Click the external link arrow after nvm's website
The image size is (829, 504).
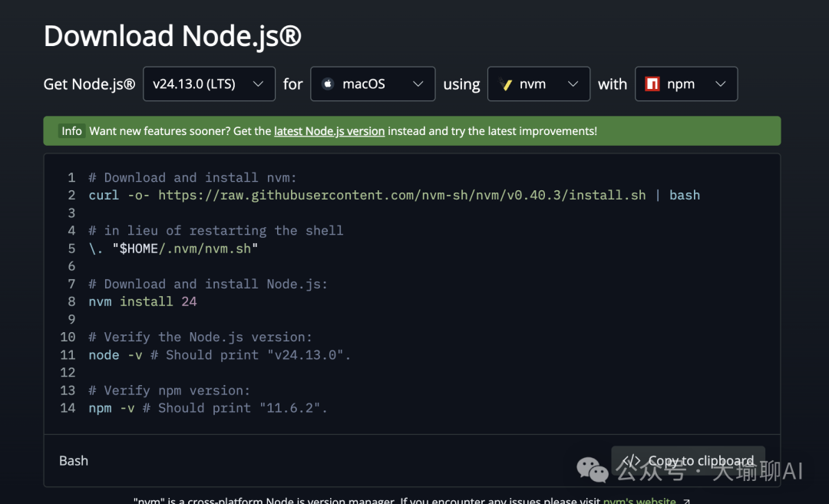686,501
